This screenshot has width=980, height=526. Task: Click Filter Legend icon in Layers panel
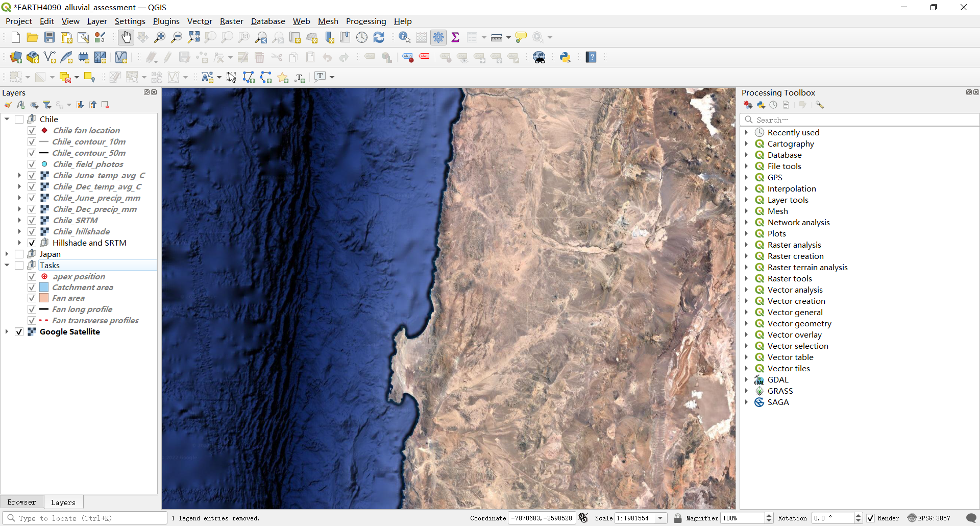tap(47, 105)
